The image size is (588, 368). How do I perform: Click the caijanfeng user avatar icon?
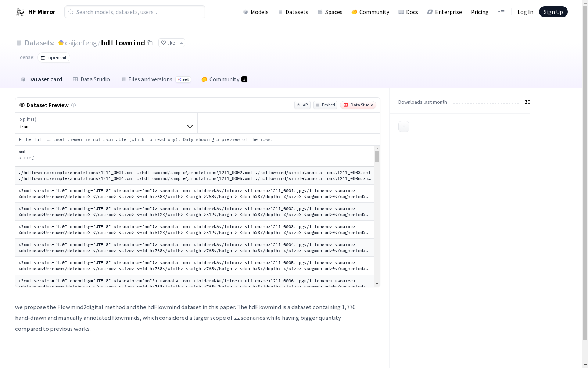click(61, 43)
